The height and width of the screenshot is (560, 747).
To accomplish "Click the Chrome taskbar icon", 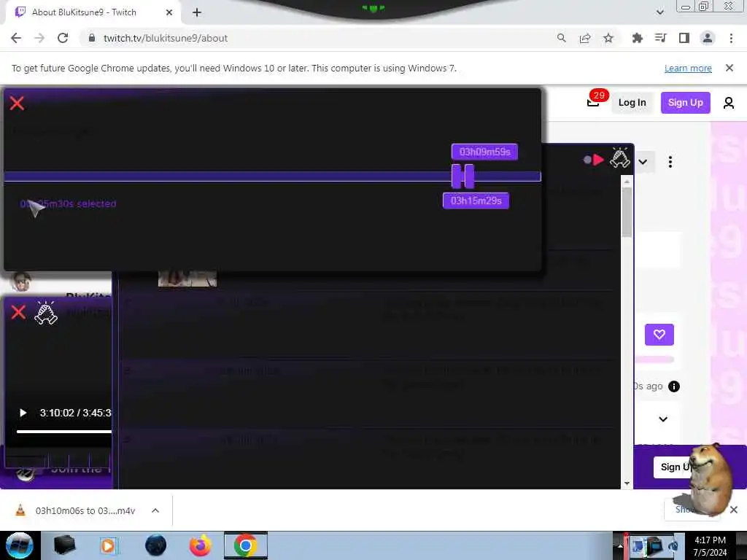I will click(x=246, y=545).
